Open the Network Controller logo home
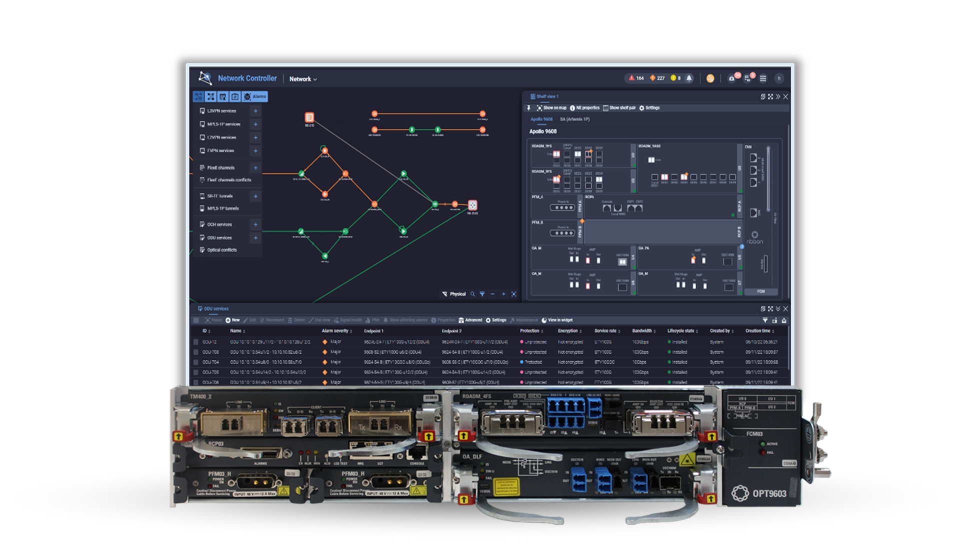This screenshot has height=552, width=980. 205,78
